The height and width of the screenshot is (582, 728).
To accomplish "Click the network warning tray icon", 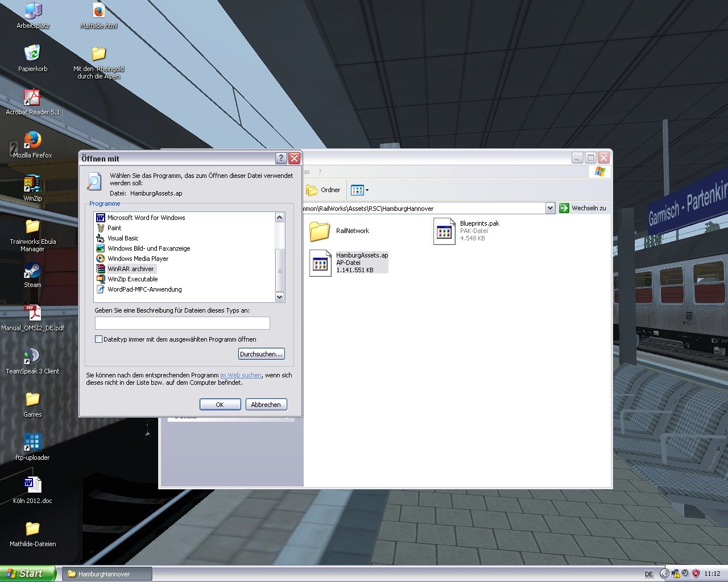I will click(x=676, y=573).
